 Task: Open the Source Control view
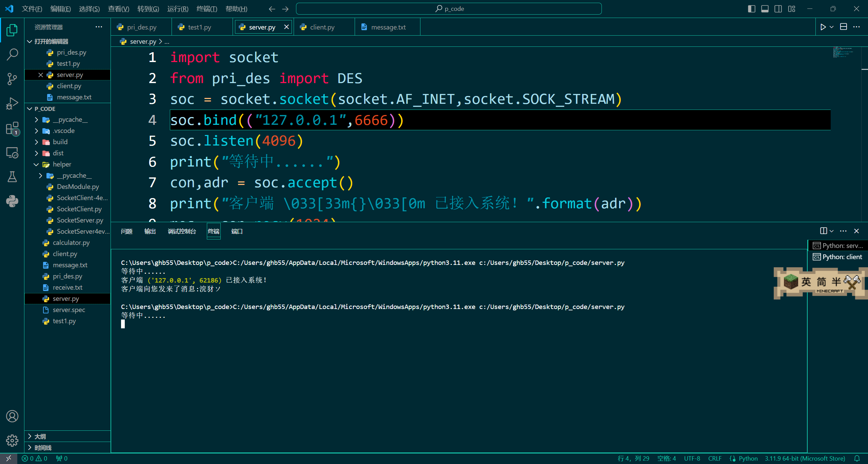click(12, 79)
